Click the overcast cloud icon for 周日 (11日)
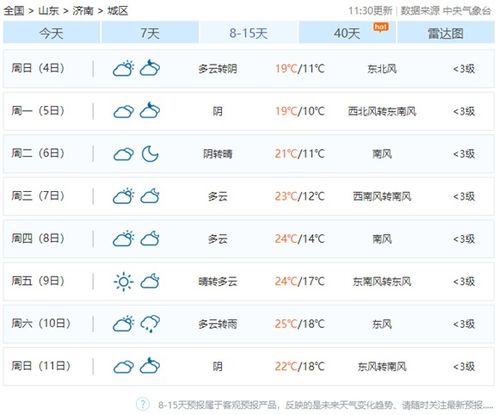Screen dimensions: 499x415 pyautogui.click(x=123, y=367)
